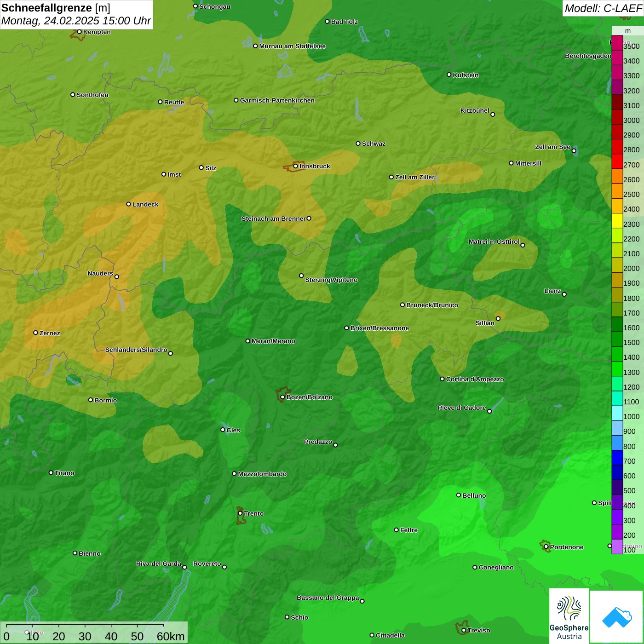
Task: Click the Schlanders/Silandro label
Action: coord(137,350)
